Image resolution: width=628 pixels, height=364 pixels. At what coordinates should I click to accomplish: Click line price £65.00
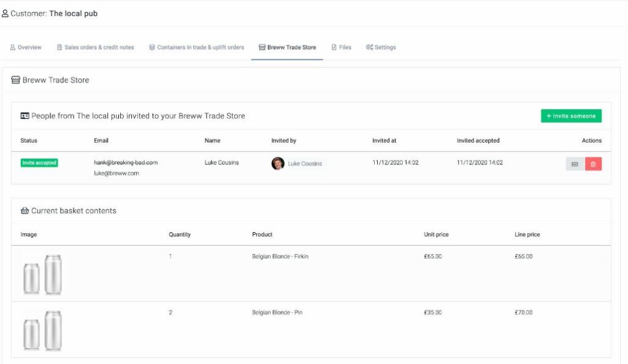(524, 256)
